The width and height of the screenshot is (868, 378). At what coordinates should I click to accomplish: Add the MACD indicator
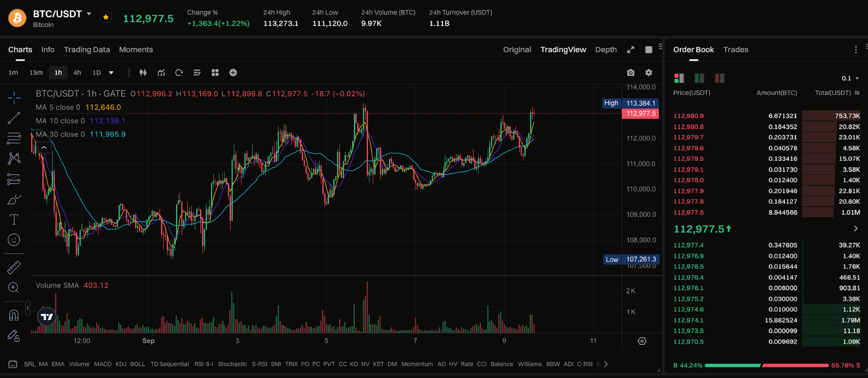tap(103, 364)
